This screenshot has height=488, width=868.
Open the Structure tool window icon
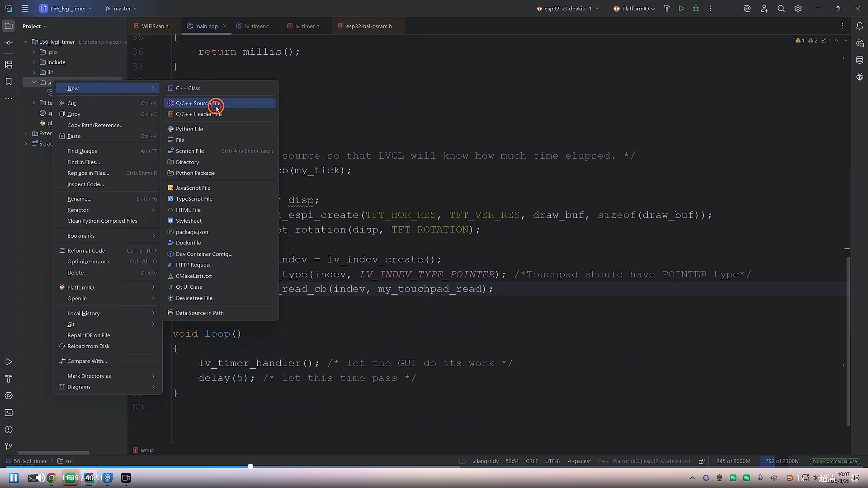coord(9,65)
